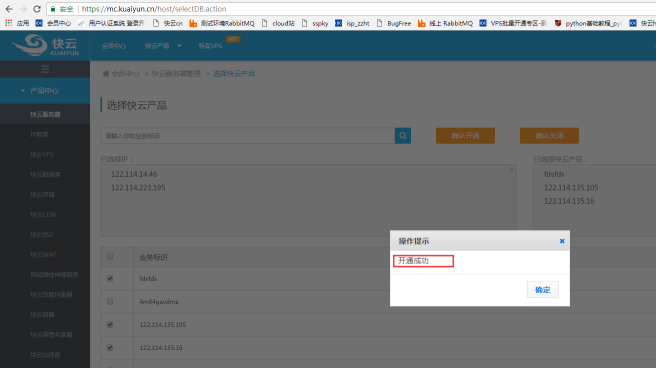Screen dimensions: 656x368
Task: Open the sspky bookmark
Action: pyautogui.click(x=315, y=23)
